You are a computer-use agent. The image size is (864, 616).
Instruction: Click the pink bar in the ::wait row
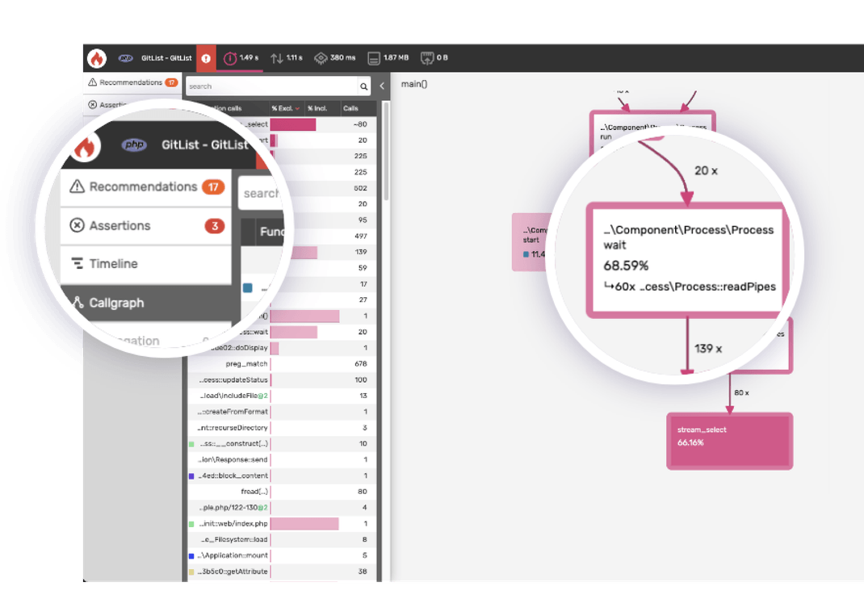[294, 333]
